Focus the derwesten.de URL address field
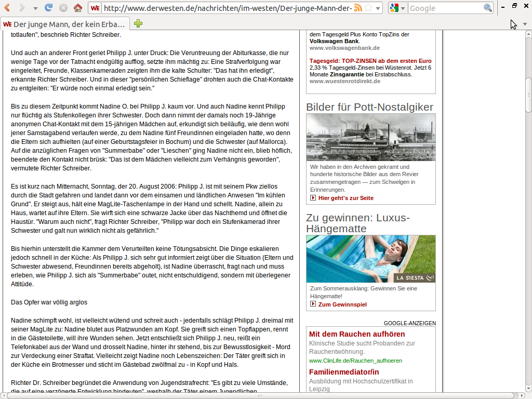 pos(228,8)
